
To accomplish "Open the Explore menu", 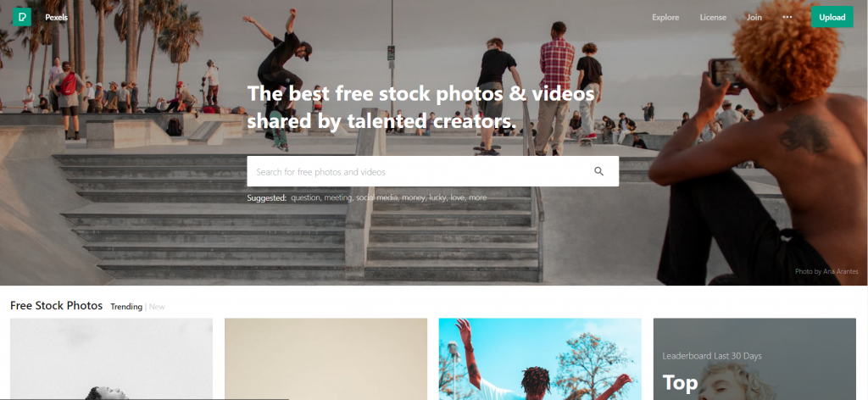I will tap(665, 17).
